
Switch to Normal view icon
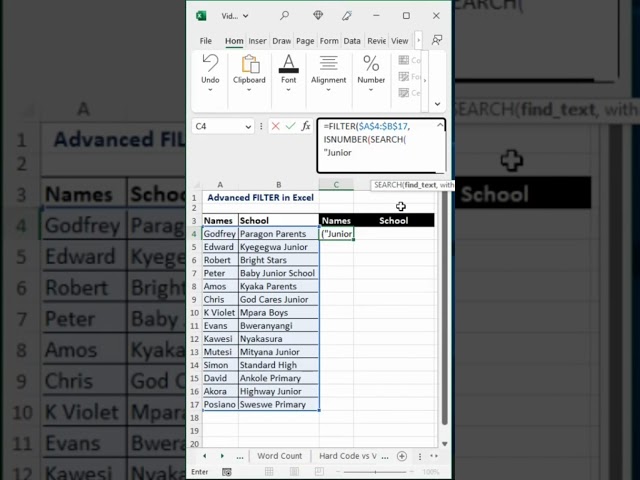[269, 472]
